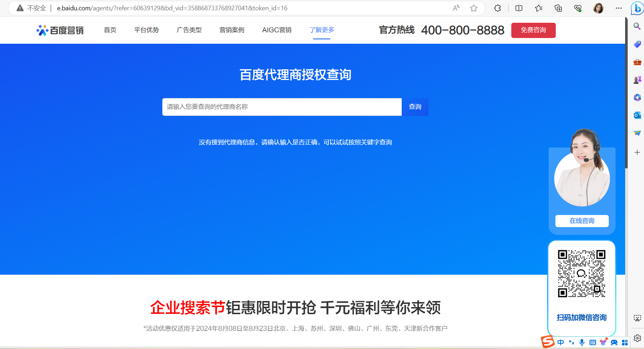Open the 营销案例 nav item

[232, 30]
